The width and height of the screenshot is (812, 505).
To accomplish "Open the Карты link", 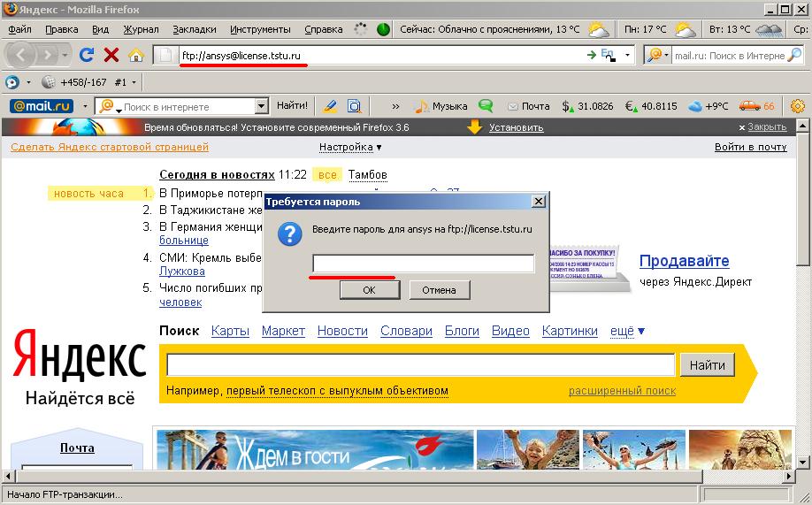I will [230, 331].
